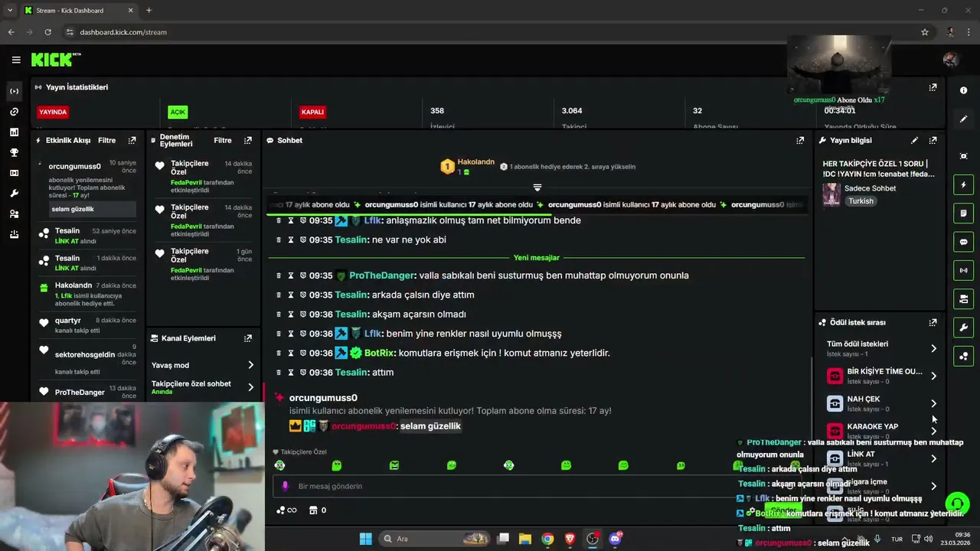The height and width of the screenshot is (551, 980).
Task: Open channel points icon below message box
Action: click(x=286, y=510)
